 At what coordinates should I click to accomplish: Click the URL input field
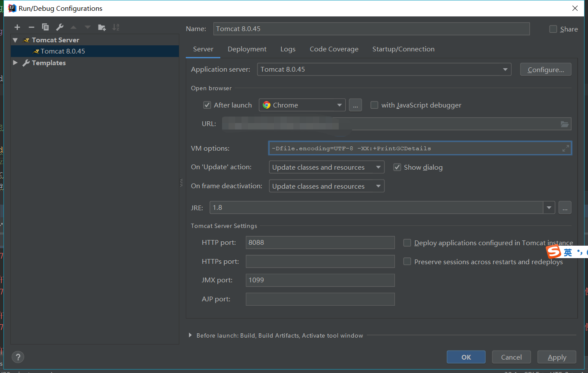click(397, 124)
